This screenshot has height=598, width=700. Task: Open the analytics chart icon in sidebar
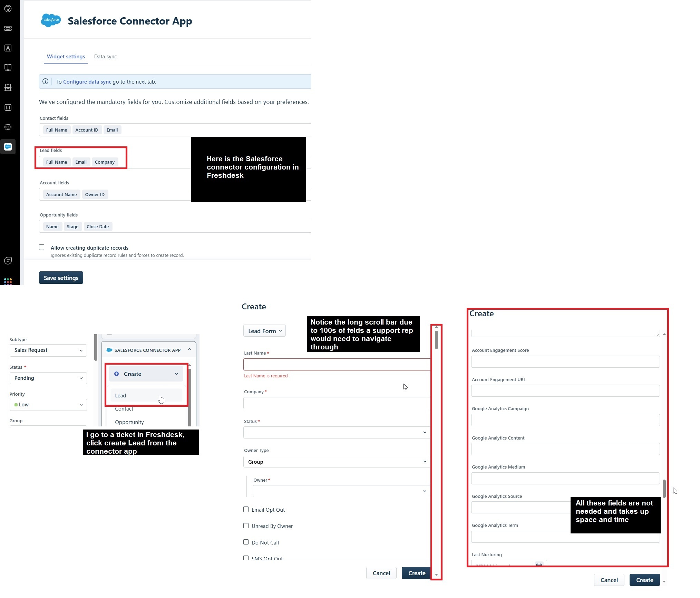[x=8, y=107]
